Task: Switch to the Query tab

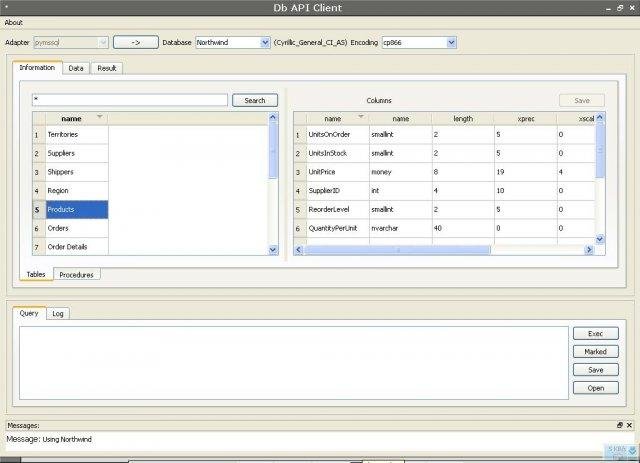Action: click(29, 313)
